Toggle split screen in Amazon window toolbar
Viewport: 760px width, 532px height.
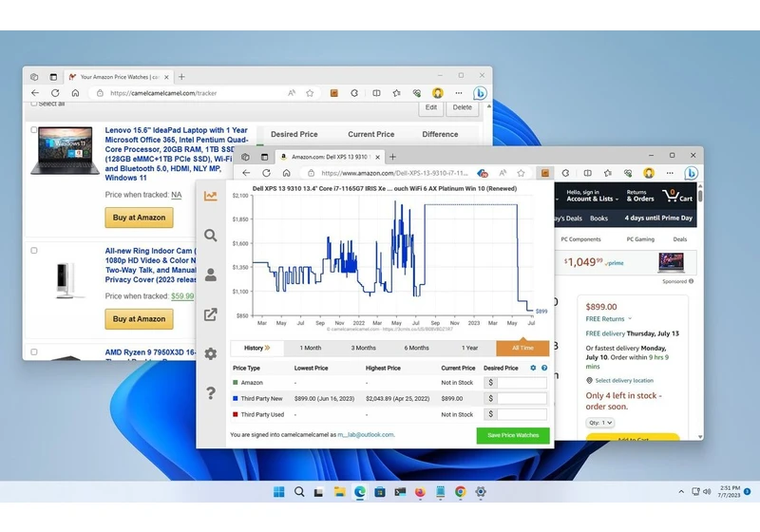pos(587,173)
